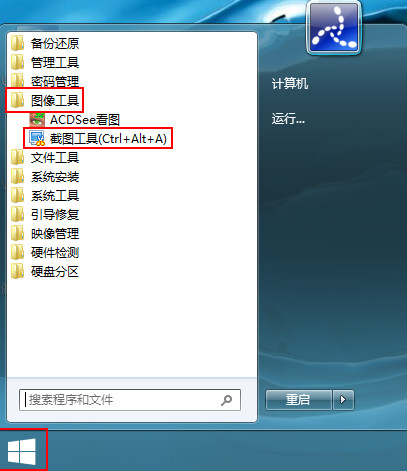The width and height of the screenshot is (407, 471).
Task: Open 计算机 from the right pane
Action: click(x=290, y=84)
